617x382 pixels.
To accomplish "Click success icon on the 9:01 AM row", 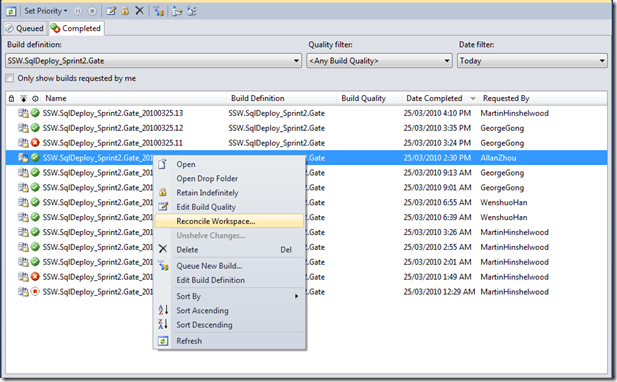I will [35, 188].
